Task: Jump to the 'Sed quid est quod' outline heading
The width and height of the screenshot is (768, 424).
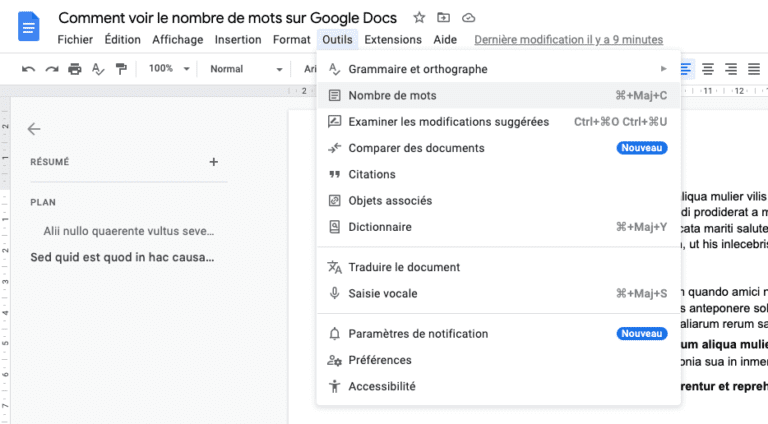Action: [x=122, y=257]
